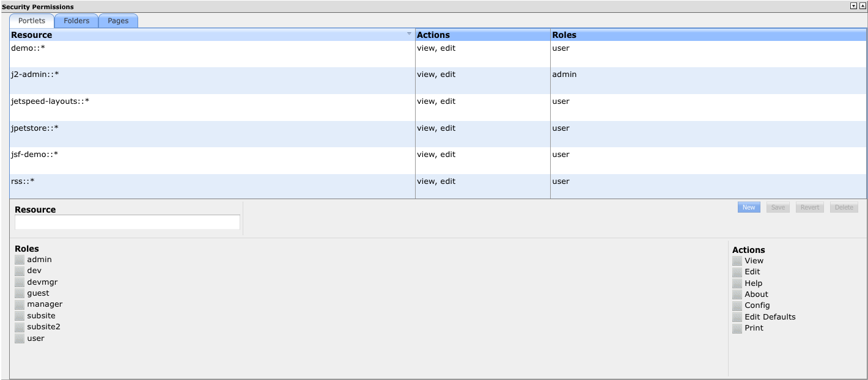Check the View action checkbox
Screen dimensions: 868x380
point(737,261)
